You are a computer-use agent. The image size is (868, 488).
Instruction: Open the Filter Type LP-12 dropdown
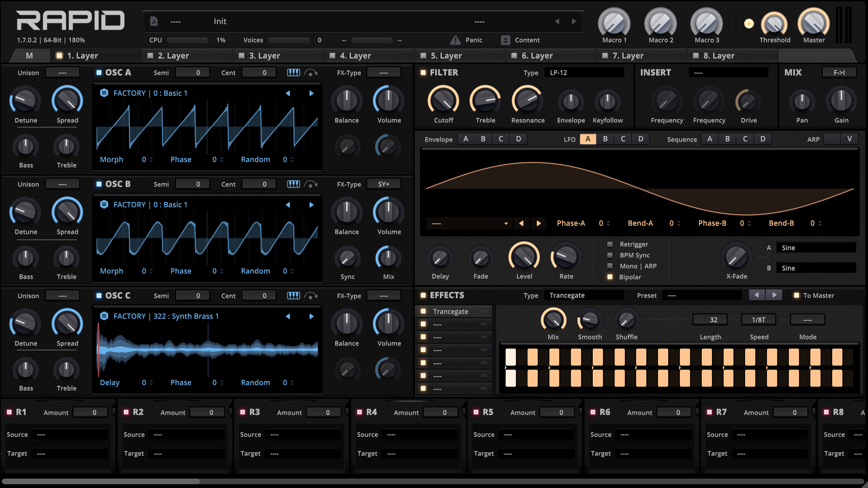coord(584,72)
